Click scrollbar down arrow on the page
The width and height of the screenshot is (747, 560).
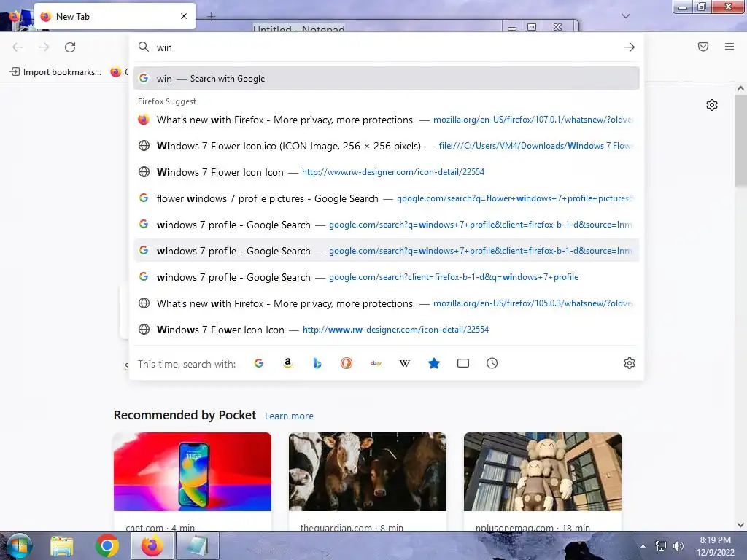[x=740, y=525]
